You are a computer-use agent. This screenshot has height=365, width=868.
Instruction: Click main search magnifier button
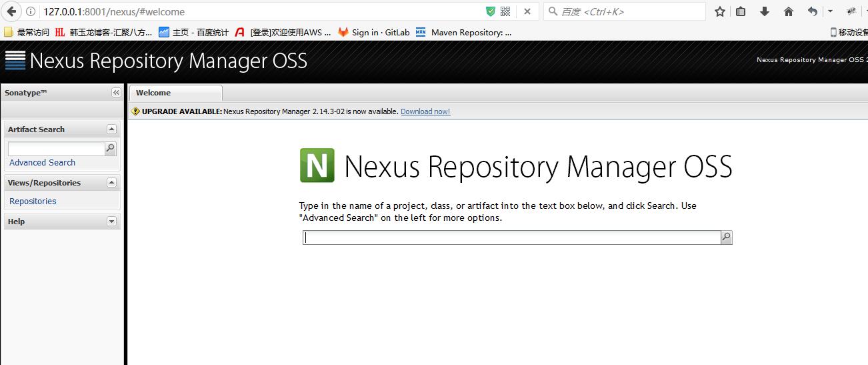click(727, 238)
